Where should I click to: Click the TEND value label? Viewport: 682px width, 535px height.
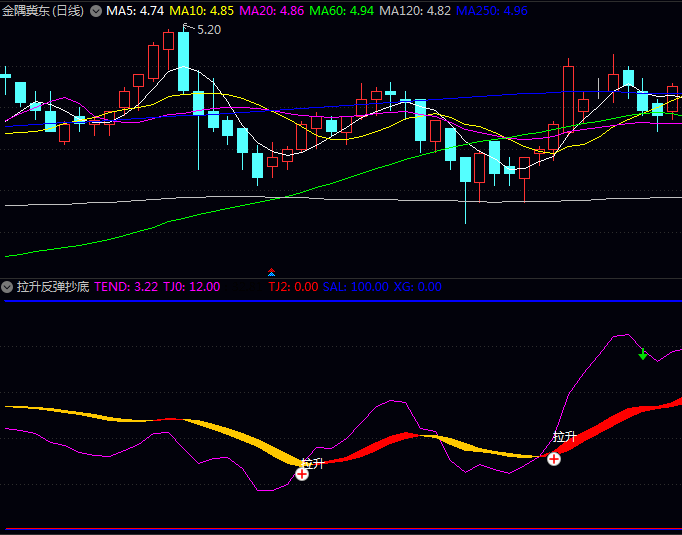point(126,287)
